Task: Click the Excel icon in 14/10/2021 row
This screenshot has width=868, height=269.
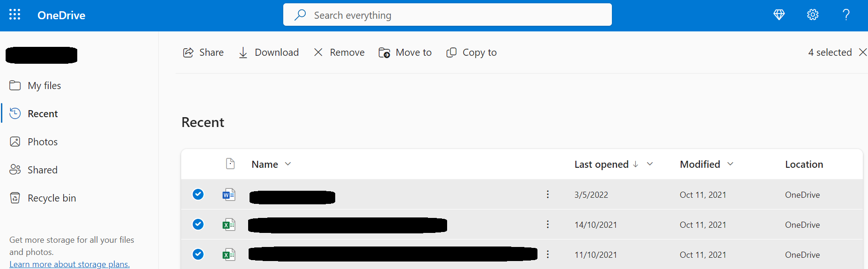Action: click(229, 224)
